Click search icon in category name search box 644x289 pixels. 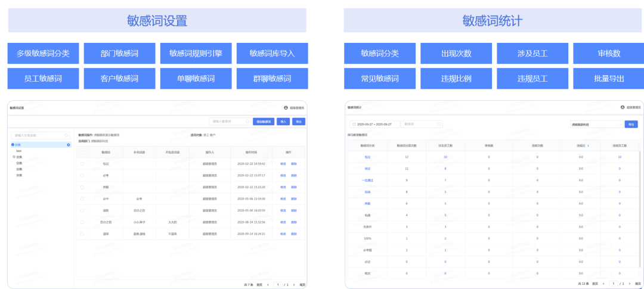coord(66,135)
